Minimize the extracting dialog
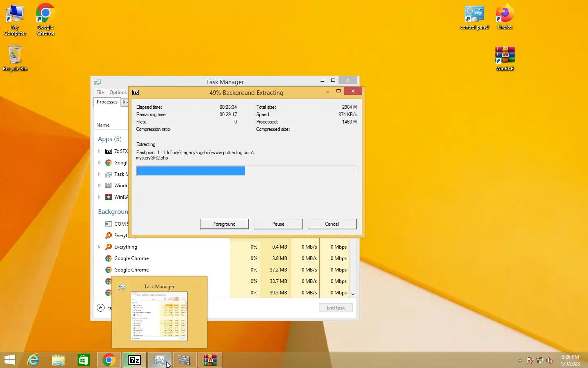Image resolution: width=588 pixels, height=368 pixels. tap(327, 91)
